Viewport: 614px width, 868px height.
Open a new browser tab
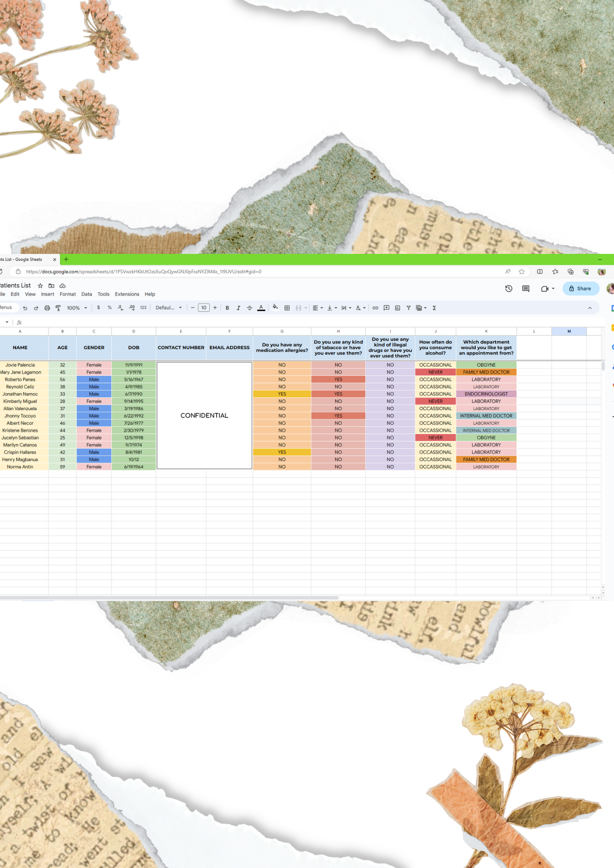[66, 260]
